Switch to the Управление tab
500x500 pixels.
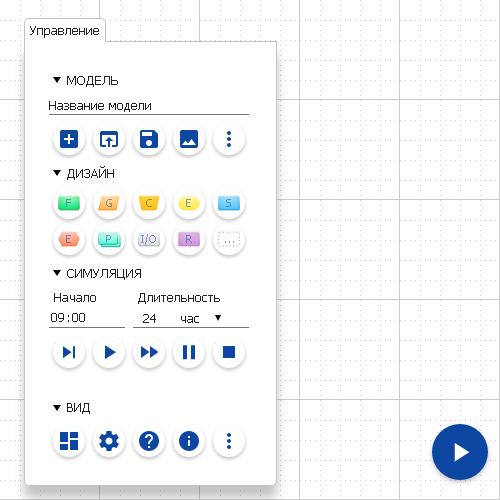click(65, 31)
